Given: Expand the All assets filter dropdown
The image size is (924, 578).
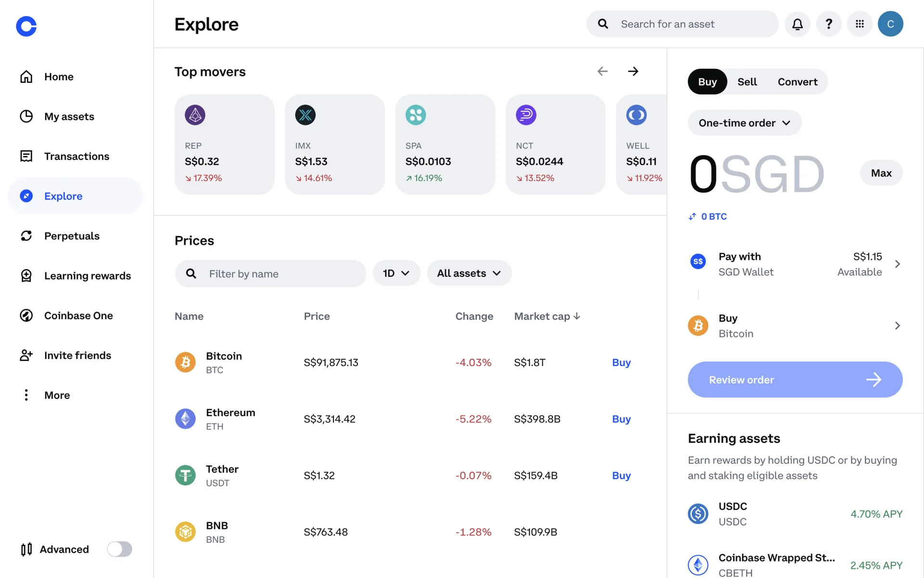Looking at the screenshot, I should (x=469, y=273).
